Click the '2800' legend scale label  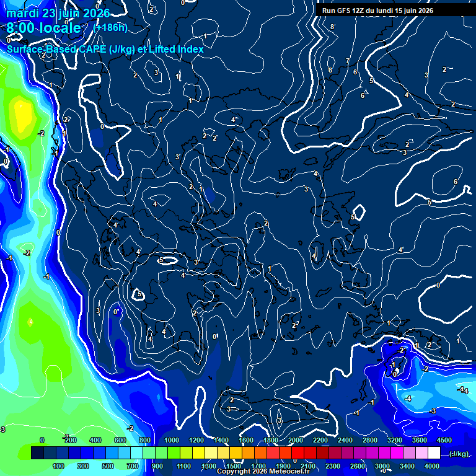tap(370, 440)
